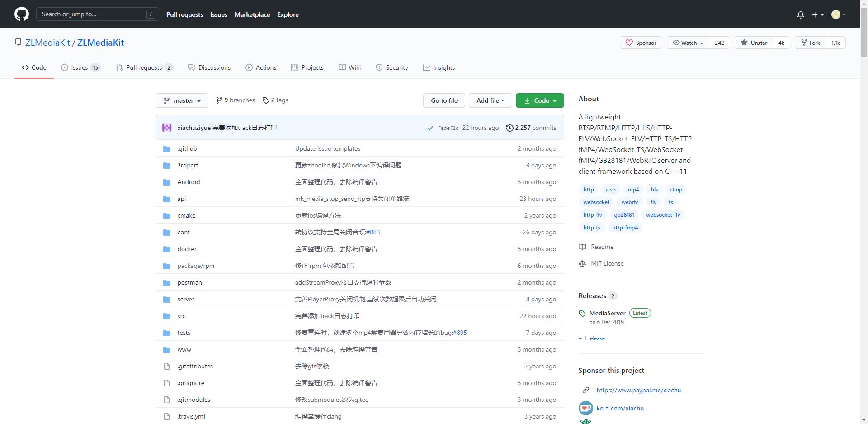Open the src folder icon
This screenshot has height=424, width=868.
(x=167, y=316)
